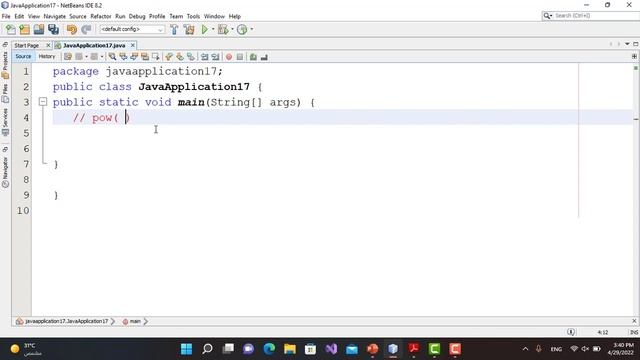Screen dimensions: 640x360
Task: Click the Profile Project toolbar icon
Action: coord(242,29)
